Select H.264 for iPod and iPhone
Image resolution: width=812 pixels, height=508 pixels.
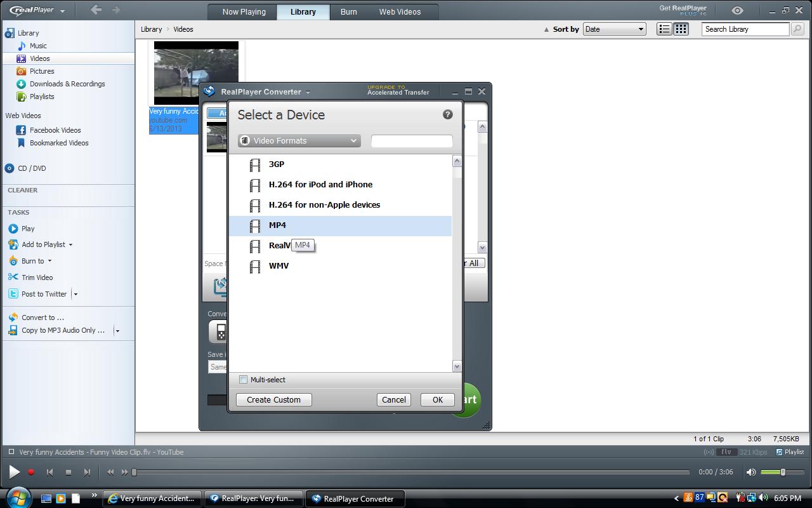[340, 185]
